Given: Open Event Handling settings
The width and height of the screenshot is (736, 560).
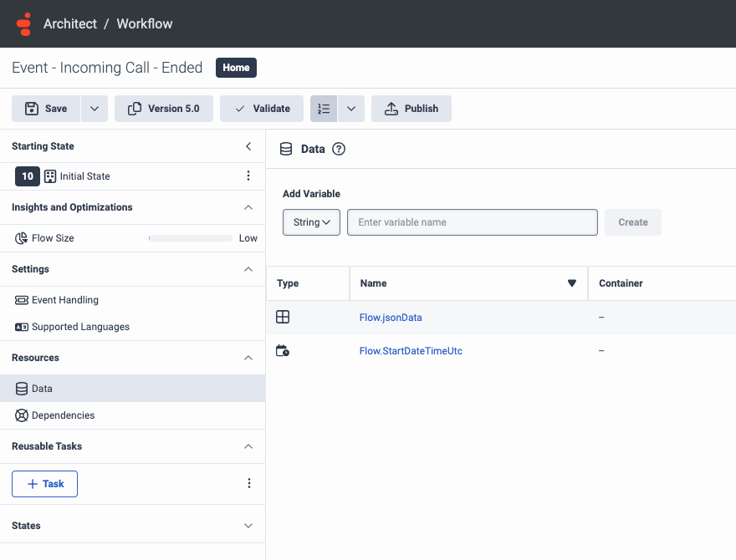Looking at the screenshot, I should (64, 300).
